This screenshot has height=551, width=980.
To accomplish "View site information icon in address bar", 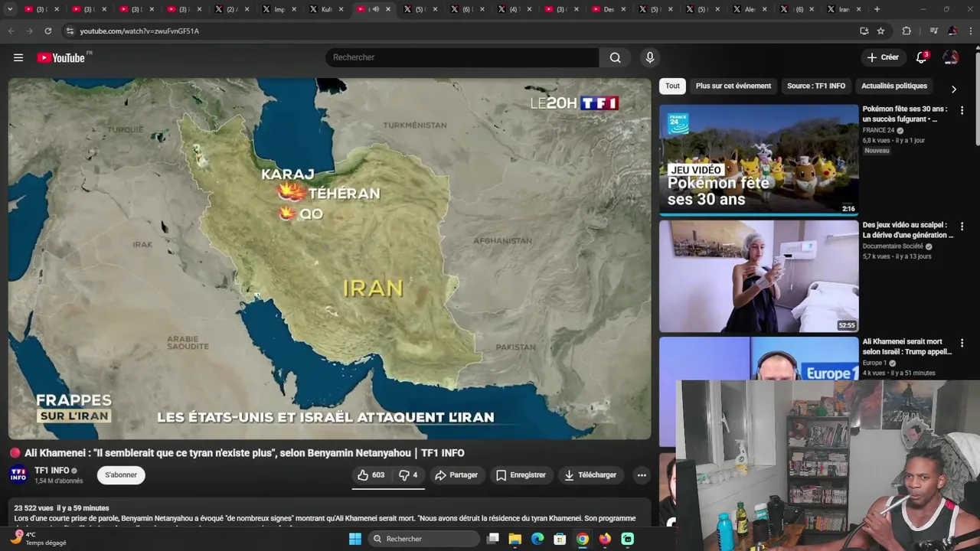I will click(70, 31).
